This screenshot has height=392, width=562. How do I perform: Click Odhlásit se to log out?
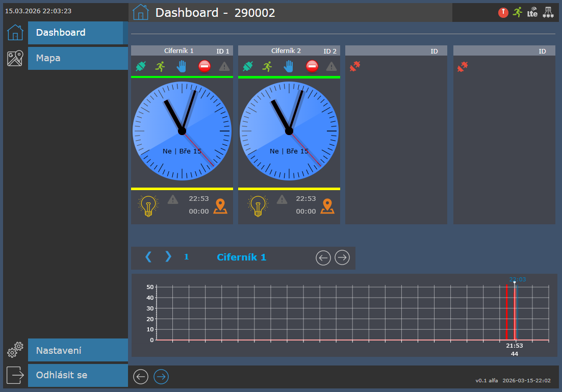coord(78,375)
